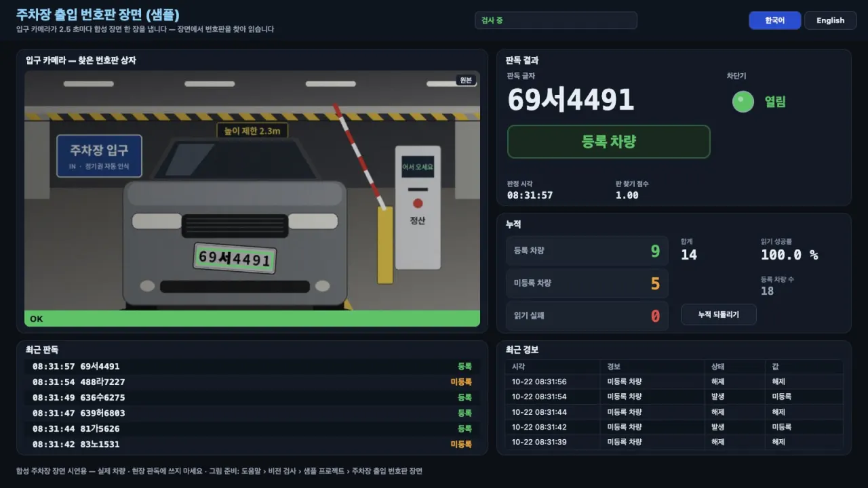Click the 읽기 실패 count of 0

655,316
